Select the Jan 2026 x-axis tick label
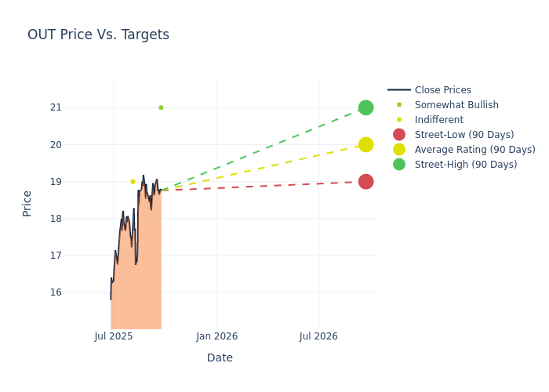Image resolution: width=549 pixels, height=392 pixels. click(216, 336)
